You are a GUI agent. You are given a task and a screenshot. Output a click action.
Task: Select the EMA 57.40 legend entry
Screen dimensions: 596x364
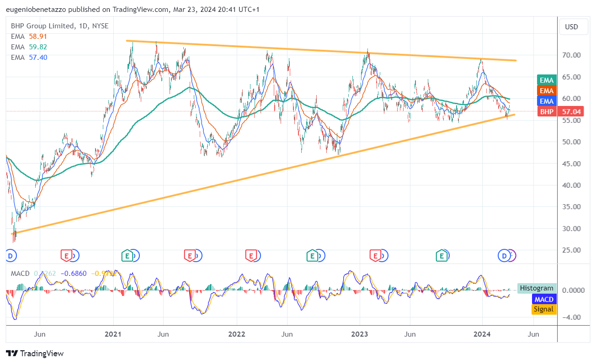tap(29, 58)
